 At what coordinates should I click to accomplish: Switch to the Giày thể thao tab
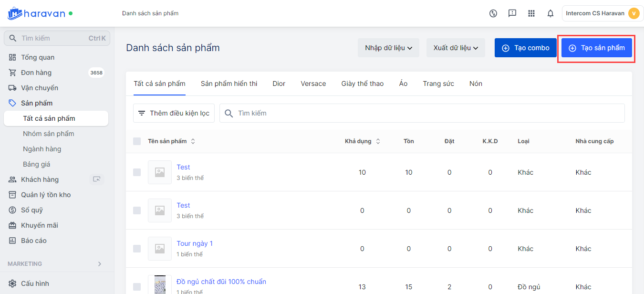tap(363, 84)
